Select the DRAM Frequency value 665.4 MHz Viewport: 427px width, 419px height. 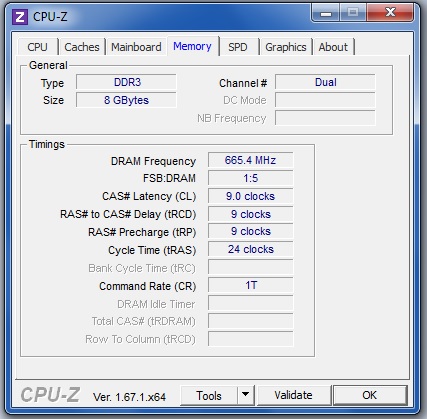(251, 160)
